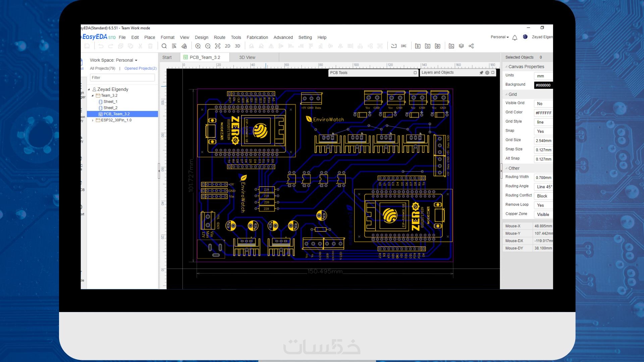Image resolution: width=644 pixels, height=362 pixels.
Task: Click the Fit to window icon
Action: [218, 46]
